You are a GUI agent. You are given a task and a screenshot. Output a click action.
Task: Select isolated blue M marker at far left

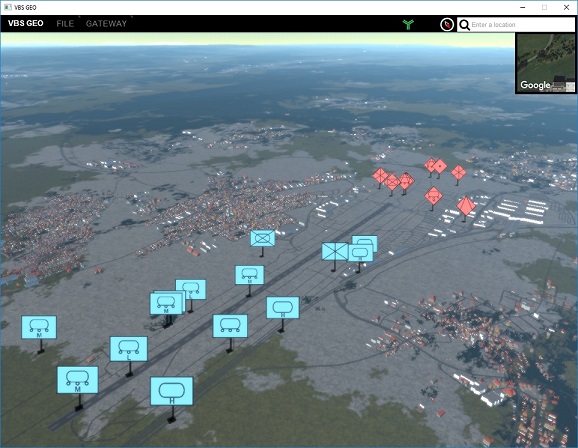coord(39,327)
